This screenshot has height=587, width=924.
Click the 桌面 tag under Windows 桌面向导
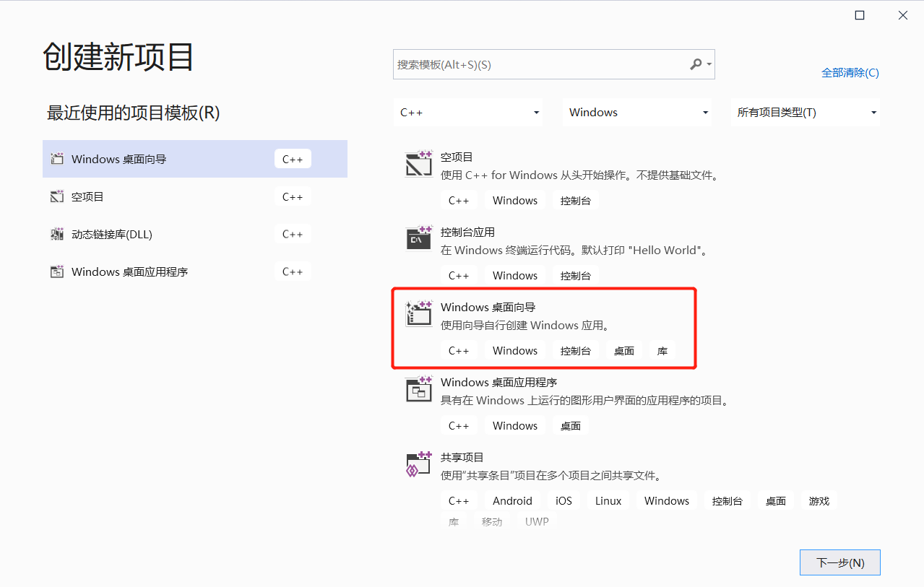[624, 351]
